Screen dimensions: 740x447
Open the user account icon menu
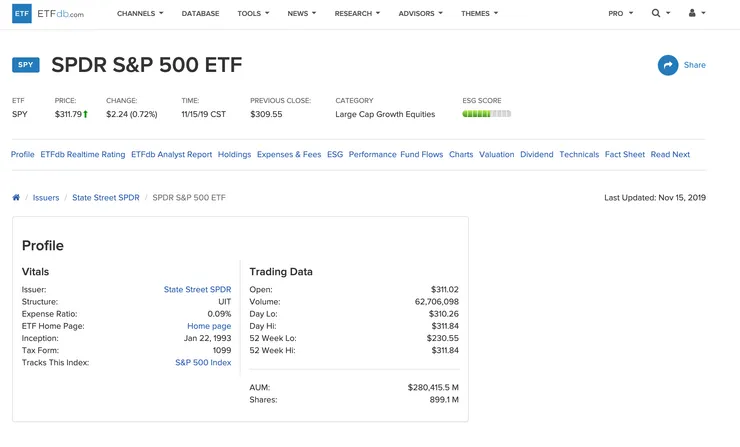[693, 14]
